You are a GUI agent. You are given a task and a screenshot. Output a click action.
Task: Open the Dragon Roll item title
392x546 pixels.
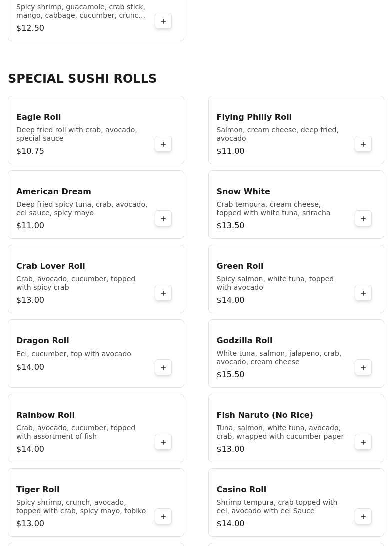tap(43, 341)
